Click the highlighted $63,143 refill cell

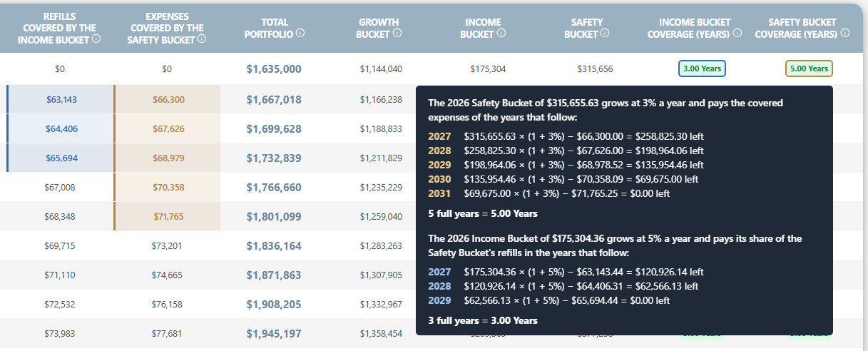coord(61,99)
